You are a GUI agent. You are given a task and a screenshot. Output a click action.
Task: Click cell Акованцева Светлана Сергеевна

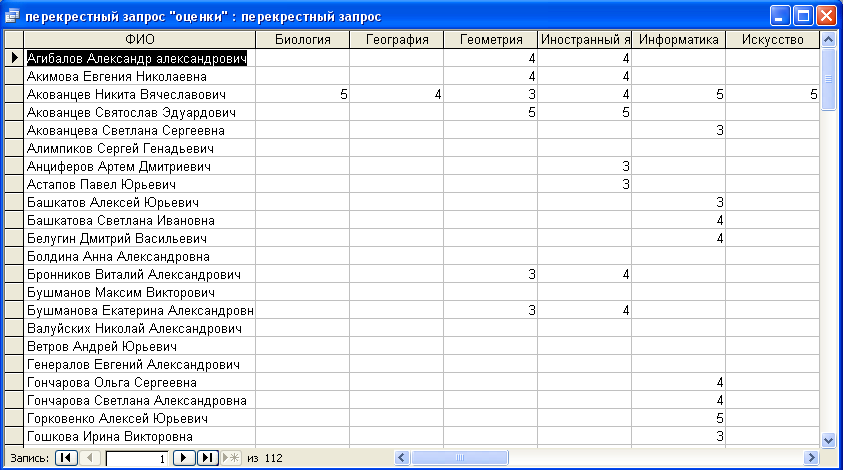pyautogui.click(x=139, y=130)
